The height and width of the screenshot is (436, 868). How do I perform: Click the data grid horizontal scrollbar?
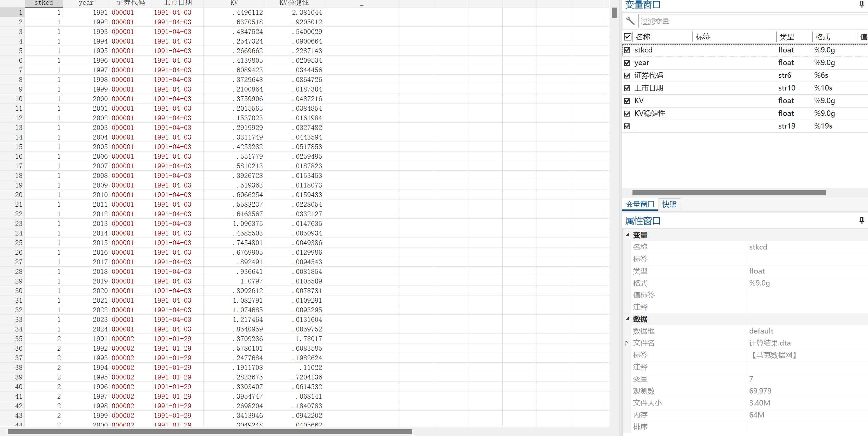tap(210, 432)
